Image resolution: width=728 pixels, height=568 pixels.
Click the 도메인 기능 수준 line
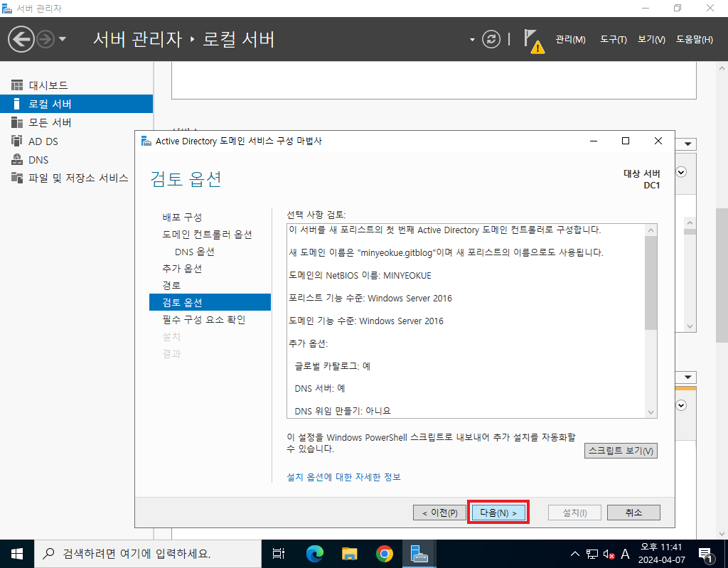coord(366,321)
